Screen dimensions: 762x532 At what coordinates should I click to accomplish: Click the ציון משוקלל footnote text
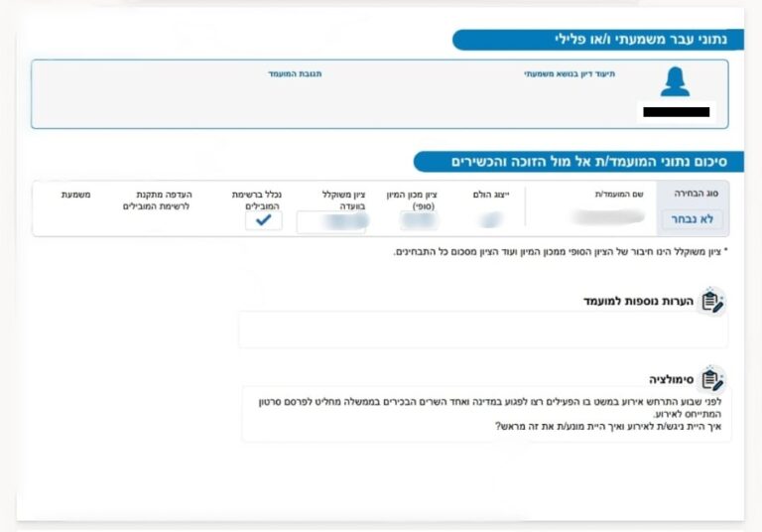561,252
